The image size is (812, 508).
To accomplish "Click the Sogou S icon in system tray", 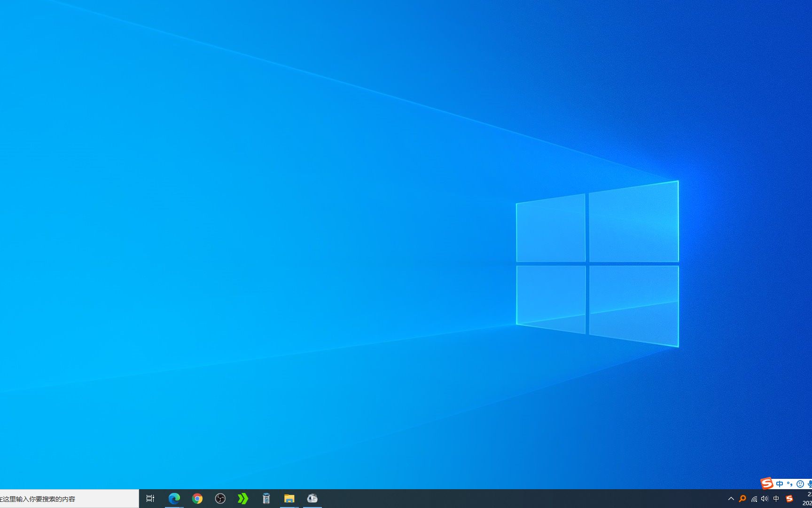I will (789, 499).
